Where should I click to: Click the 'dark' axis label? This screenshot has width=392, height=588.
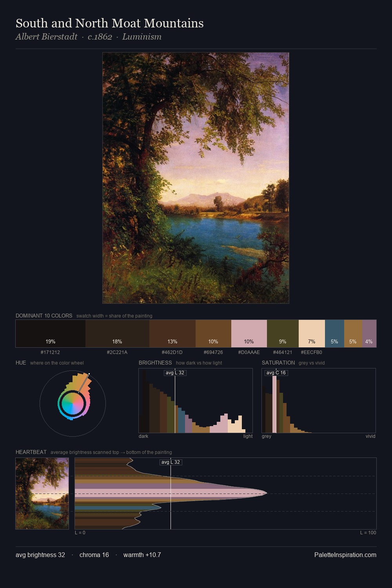coord(143,436)
